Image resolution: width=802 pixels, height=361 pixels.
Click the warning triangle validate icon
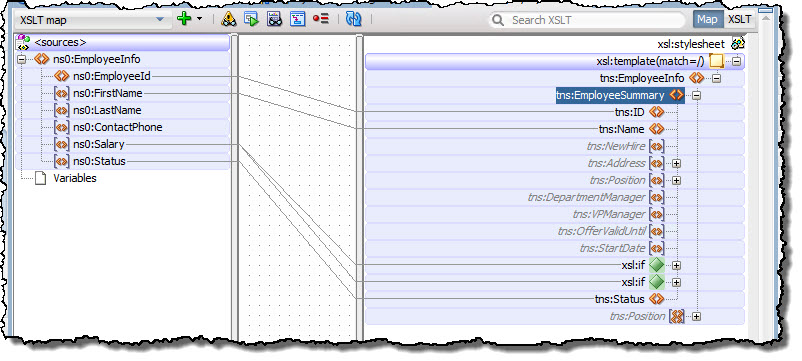point(229,19)
